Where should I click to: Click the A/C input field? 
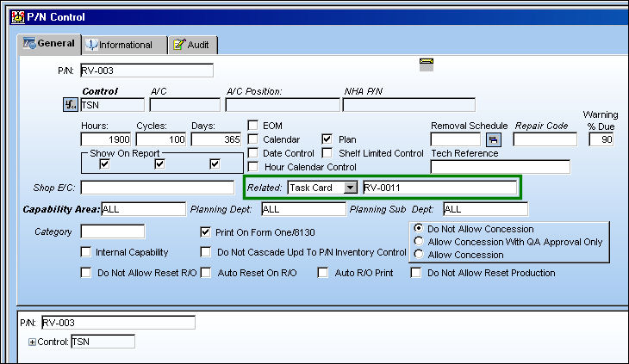185,105
